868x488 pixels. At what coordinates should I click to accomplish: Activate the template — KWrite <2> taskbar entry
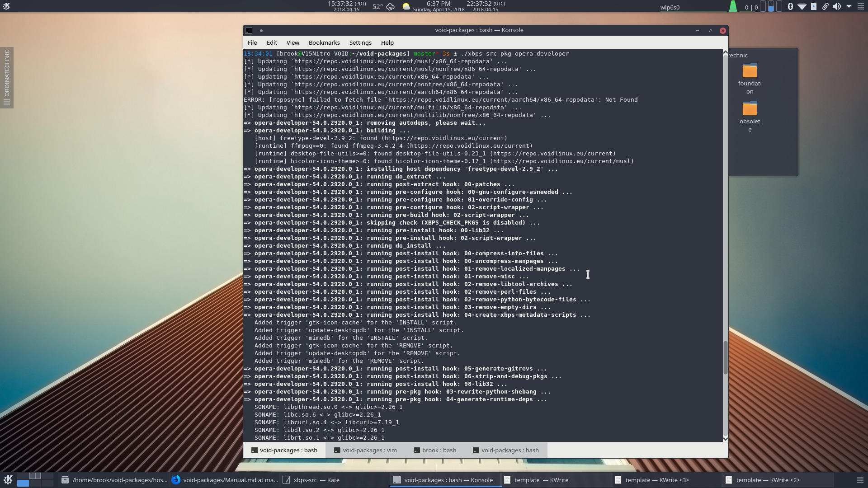(x=778, y=480)
